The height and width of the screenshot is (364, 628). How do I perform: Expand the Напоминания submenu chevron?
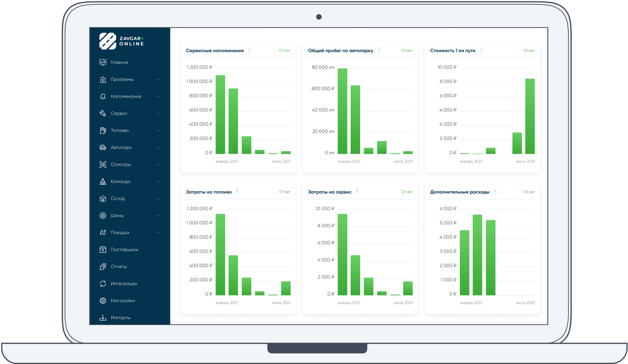click(158, 96)
